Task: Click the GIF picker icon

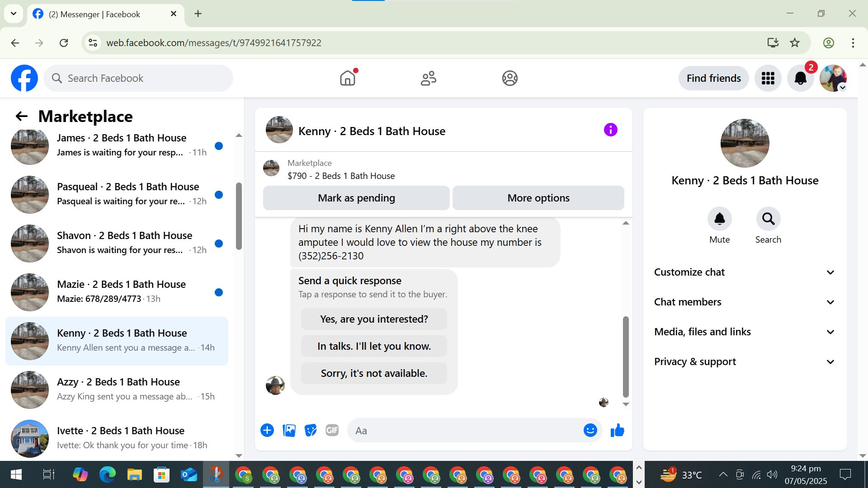Action: (x=332, y=431)
